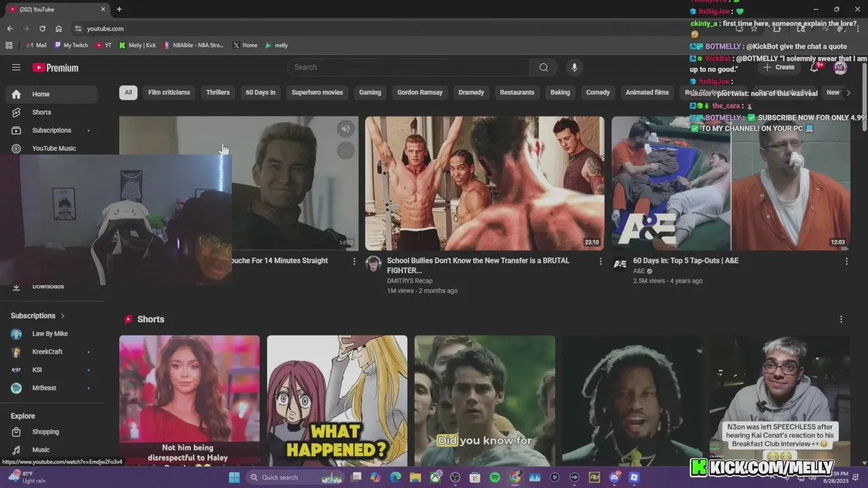868x488 pixels.
Task: Select the Superhero movies chip
Action: (317, 92)
